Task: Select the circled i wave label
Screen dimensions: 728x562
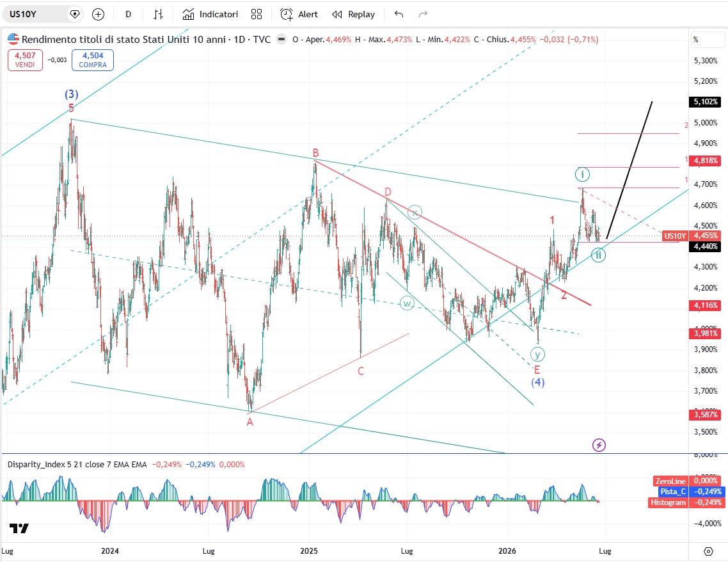Action: [x=582, y=175]
